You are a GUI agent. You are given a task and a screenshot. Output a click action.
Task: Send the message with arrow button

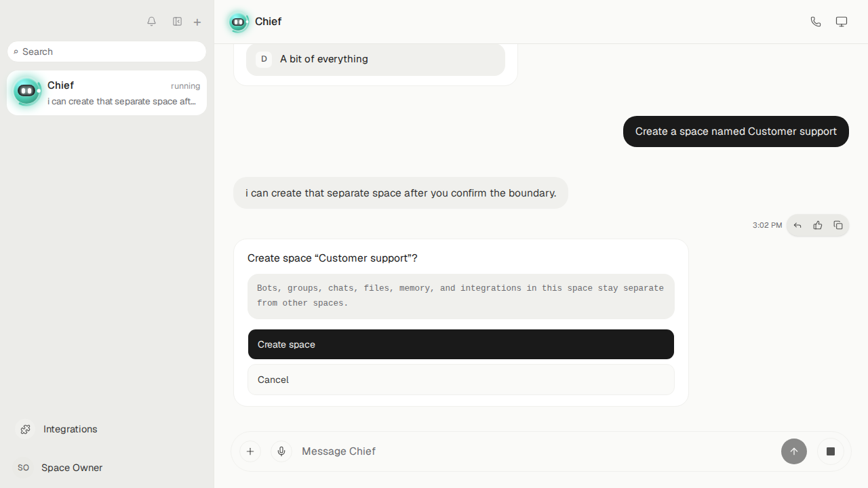[794, 451]
